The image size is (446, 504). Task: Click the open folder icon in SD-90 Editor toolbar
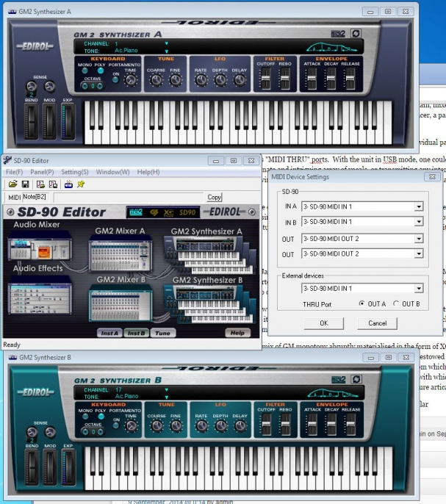point(13,184)
